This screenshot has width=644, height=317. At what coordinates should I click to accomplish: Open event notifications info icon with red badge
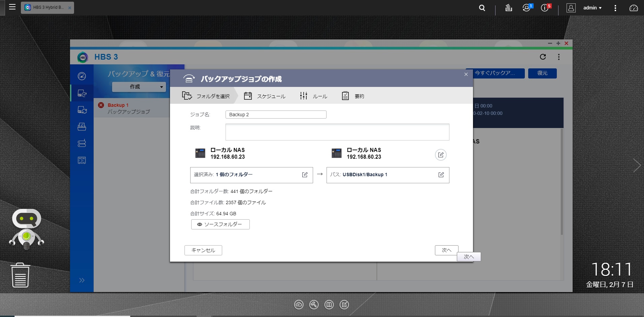pos(545,7)
